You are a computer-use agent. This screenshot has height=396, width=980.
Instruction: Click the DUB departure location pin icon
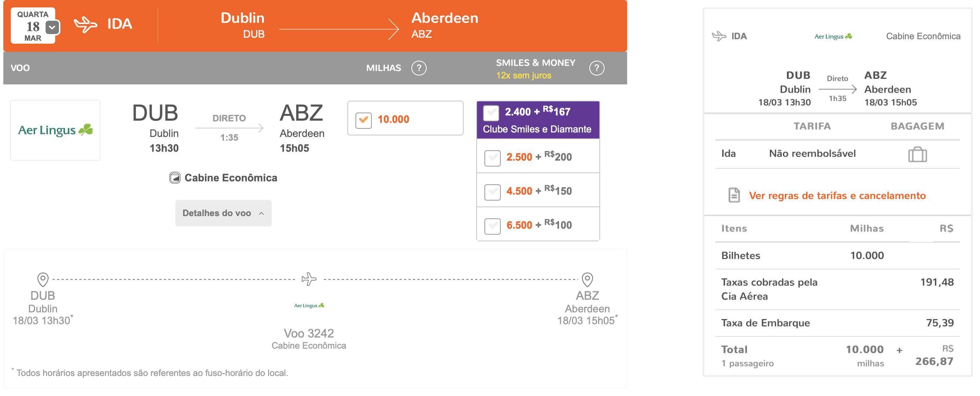[x=43, y=280]
